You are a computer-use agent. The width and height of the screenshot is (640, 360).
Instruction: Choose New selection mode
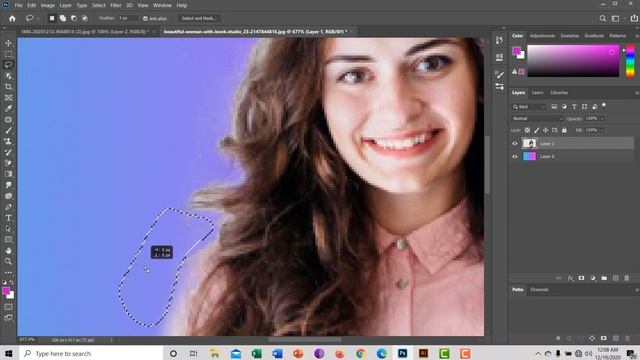[x=52, y=18]
